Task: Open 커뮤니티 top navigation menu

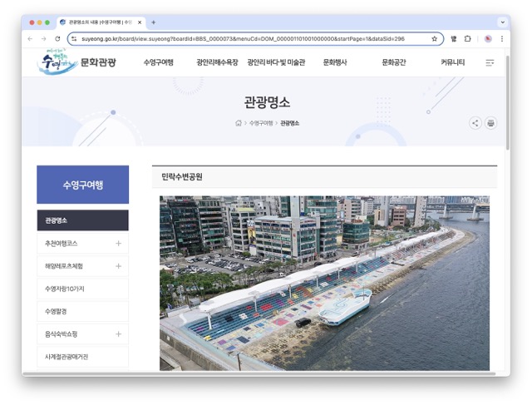Action: point(452,62)
